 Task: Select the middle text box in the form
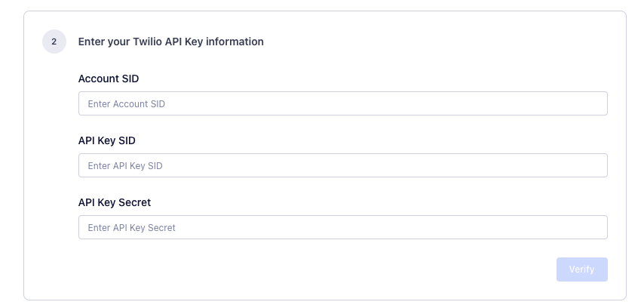tap(342, 165)
